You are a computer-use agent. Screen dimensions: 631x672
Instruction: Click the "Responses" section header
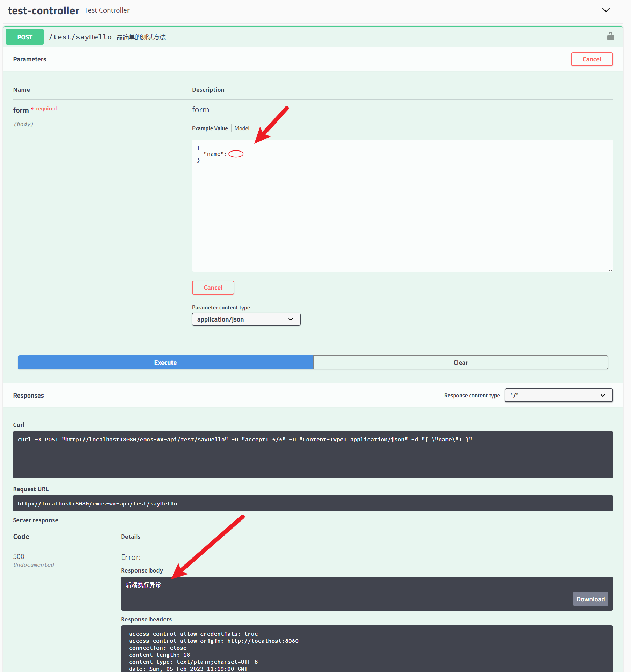(x=28, y=396)
